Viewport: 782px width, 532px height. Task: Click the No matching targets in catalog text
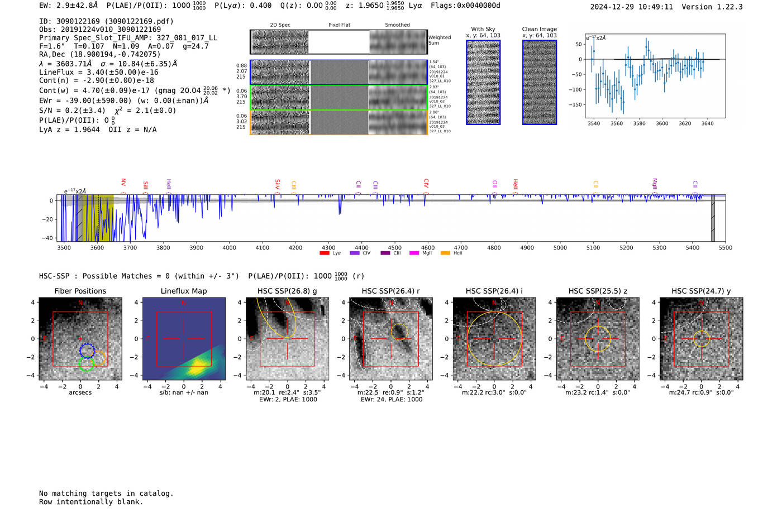pos(106,493)
